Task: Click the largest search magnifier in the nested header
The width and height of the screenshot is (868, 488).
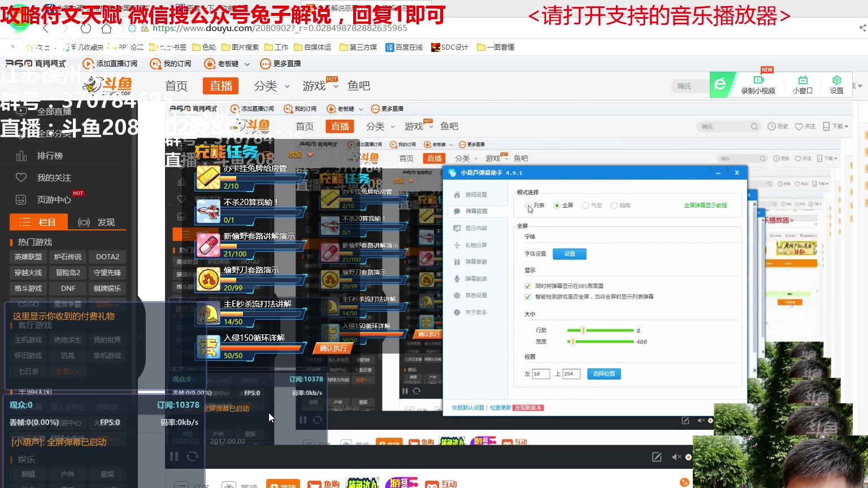Action: [x=754, y=127]
